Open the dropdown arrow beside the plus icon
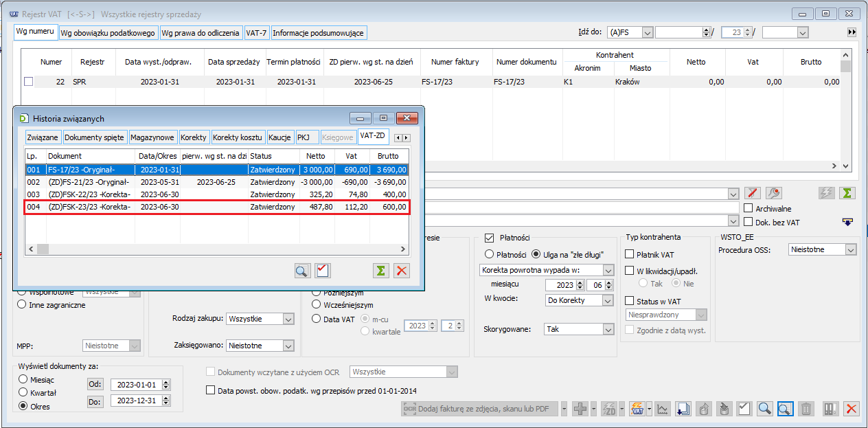 (593, 409)
